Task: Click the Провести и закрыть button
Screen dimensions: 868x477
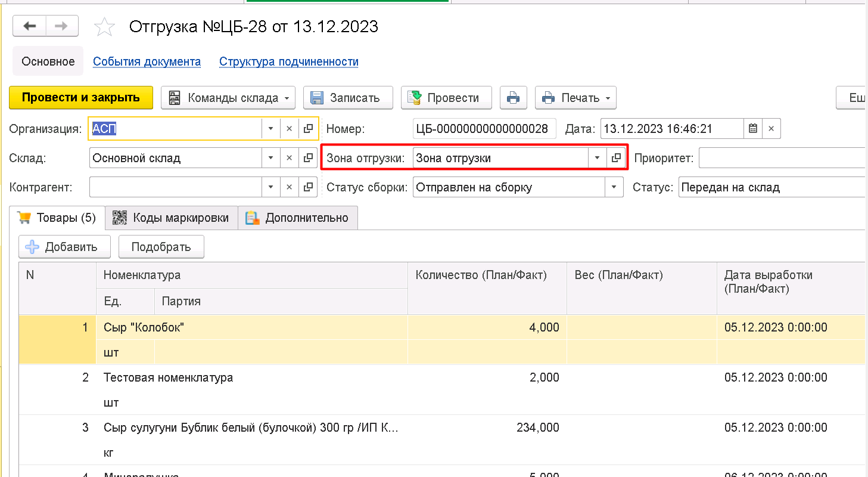Action: tap(81, 98)
